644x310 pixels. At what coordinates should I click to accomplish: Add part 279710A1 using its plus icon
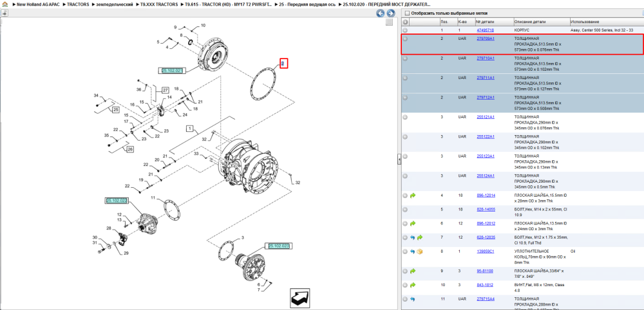[405, 59]
